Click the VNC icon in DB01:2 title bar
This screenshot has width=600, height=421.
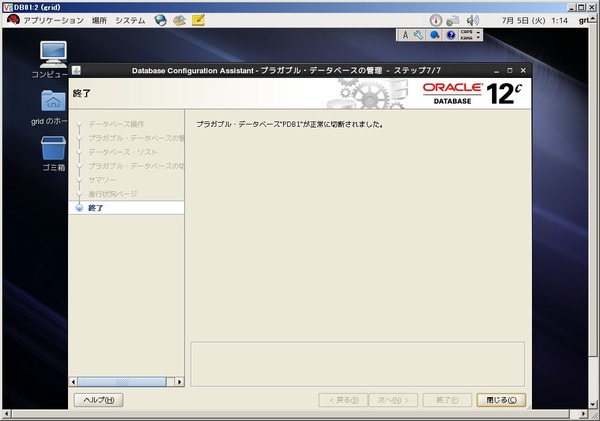(x=7, y=7)
